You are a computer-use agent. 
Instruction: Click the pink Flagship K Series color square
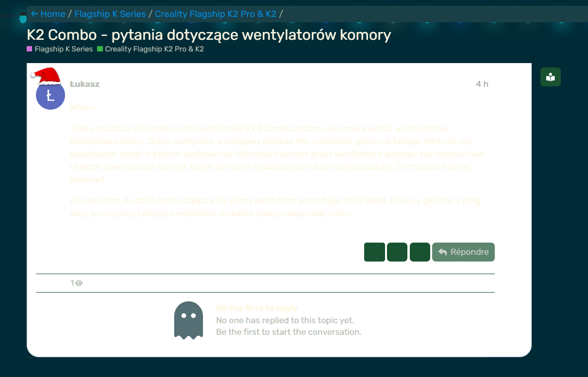(30, 49)
